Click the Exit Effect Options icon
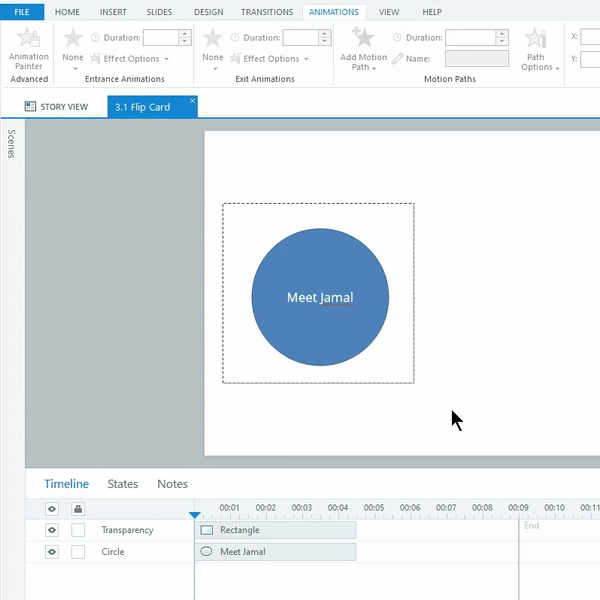The width and height of the screenshot is (600, 600). [235, 59]
